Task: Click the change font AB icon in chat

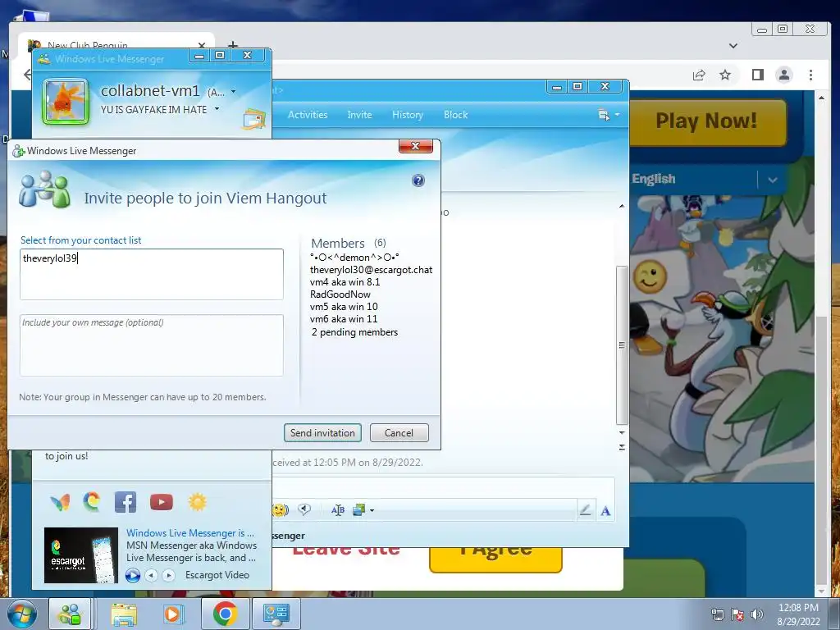Action: pos(337,510)
